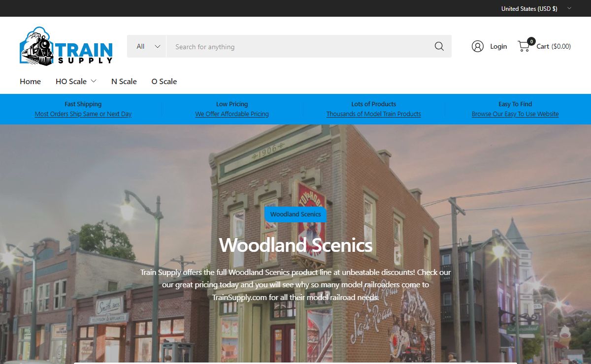Follow Thousands of Model Train Products link

pos(374,114)
